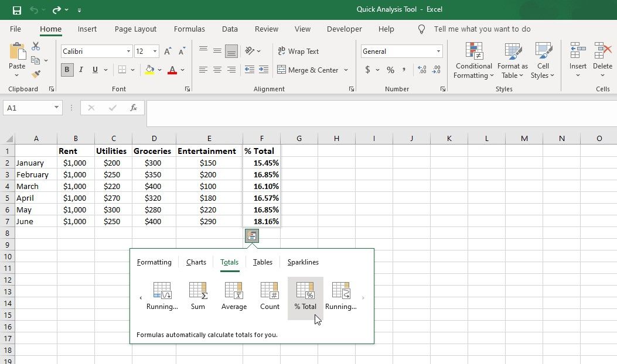Switch to the Charts tab
Screen dimensions: 617x364
196,262
